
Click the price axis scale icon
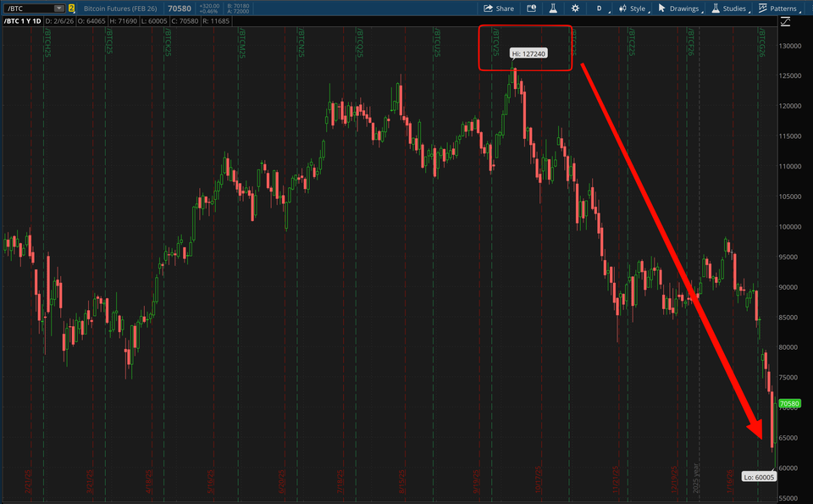tap(786, 20)
